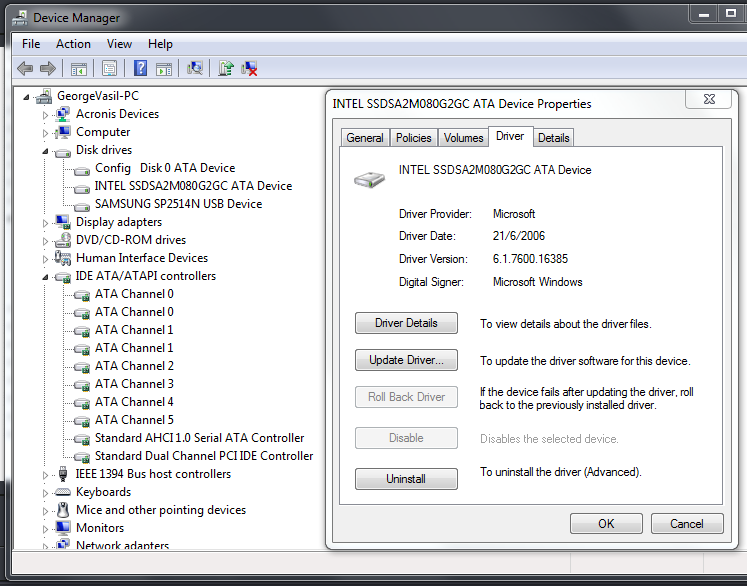Click the Back arrow toolbar icon
This screenshot has width=747, height=586.
pos(25,69)
